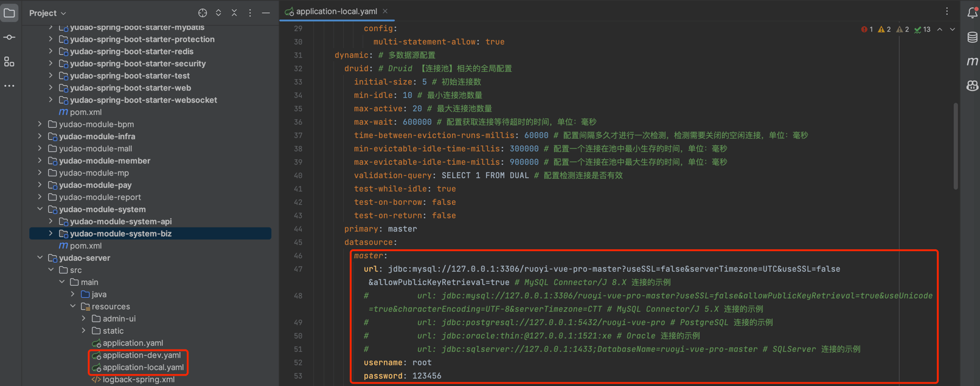Collapse all in the Project panel
This screenshot has width=980, height=386.
click(234, 13)
